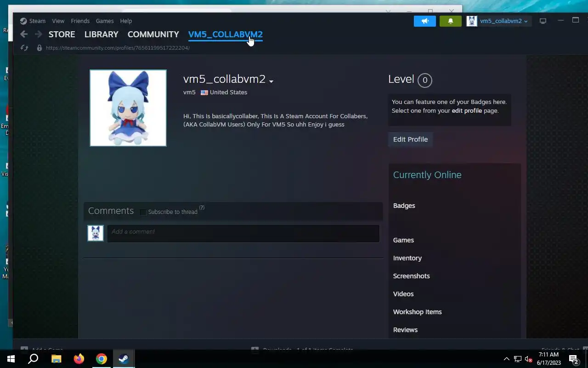The width and height of the screenshot is (588, 368).
Task: Expand the vm5_collabvm2 profile name dropdown arrow
Action: 271,81
